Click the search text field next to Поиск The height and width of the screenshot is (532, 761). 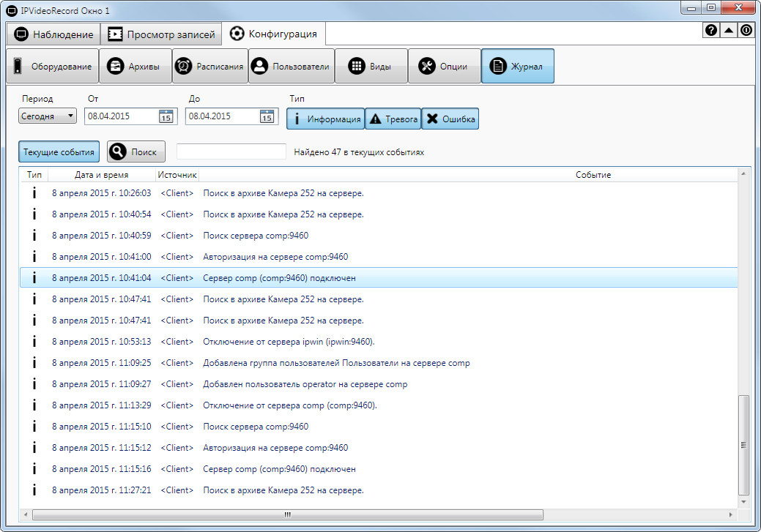[231, 152]
